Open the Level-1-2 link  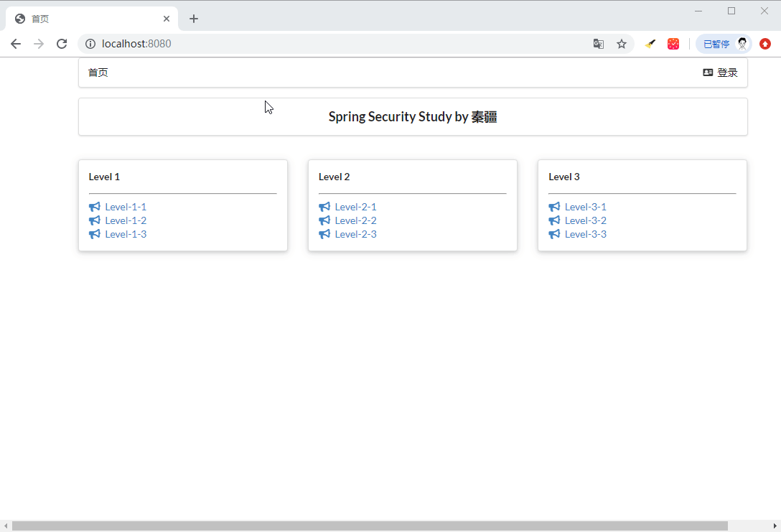click(x=126, y=220)
